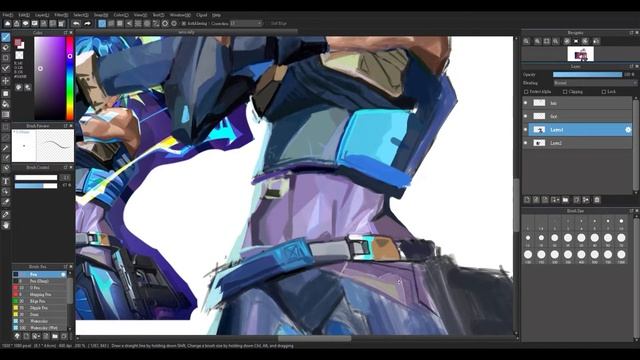Image resolution: width=640 pixels, height=360 pixels.
Task: Enable the layer Lock checkbox
Action: 603,92
